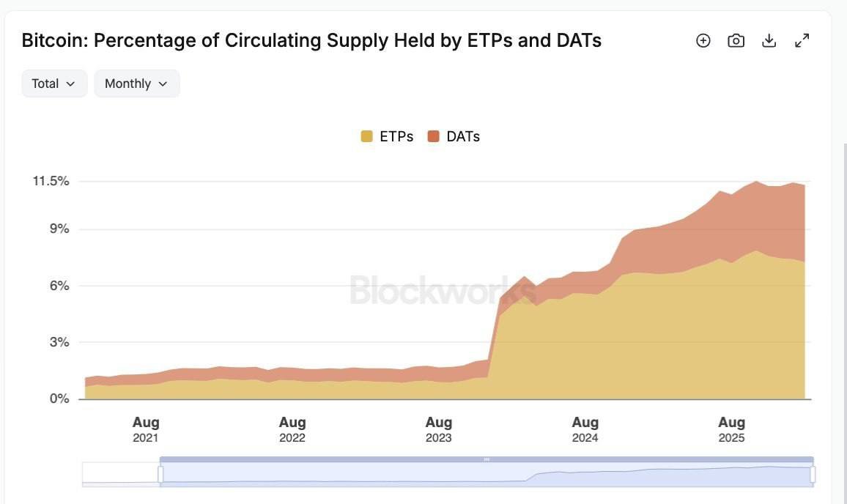Take chart snapshot with camera icon
This screenshot has height=504, width=847.
(736, 40)
